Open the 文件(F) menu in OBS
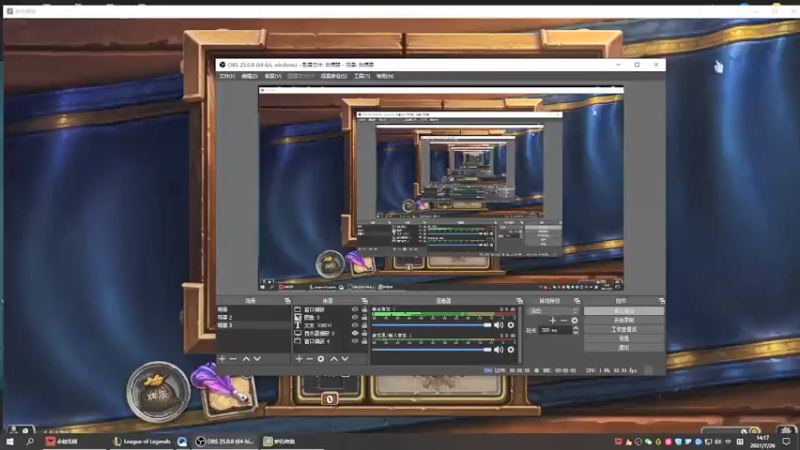The height and width of the screenshot is (450, 800). coord(227,76)
